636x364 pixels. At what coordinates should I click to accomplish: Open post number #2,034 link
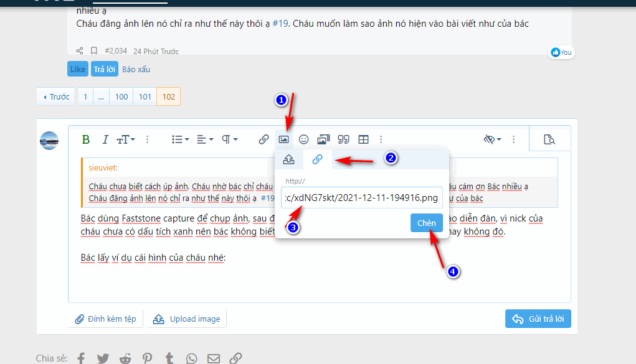(x=116, y=51)
